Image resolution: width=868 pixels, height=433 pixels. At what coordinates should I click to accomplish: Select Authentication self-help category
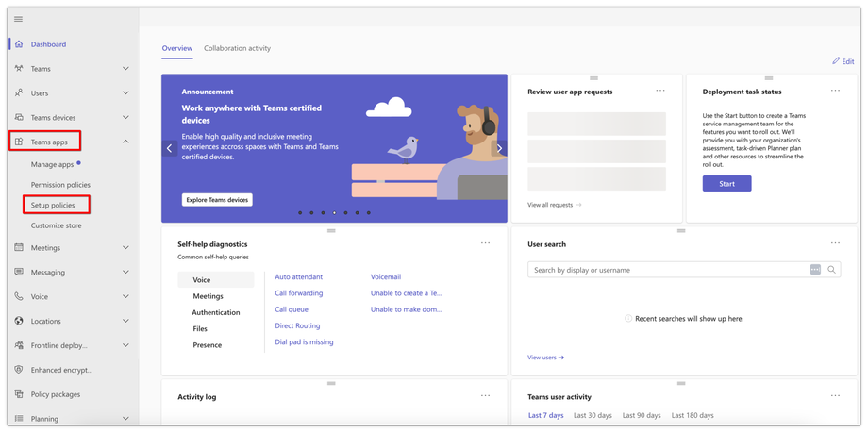(216, 312)
